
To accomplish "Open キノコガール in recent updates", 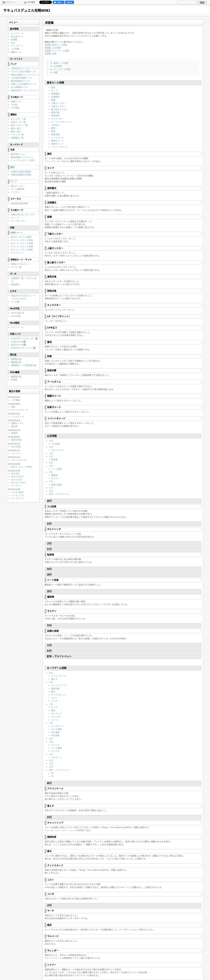I will (17, 498).
